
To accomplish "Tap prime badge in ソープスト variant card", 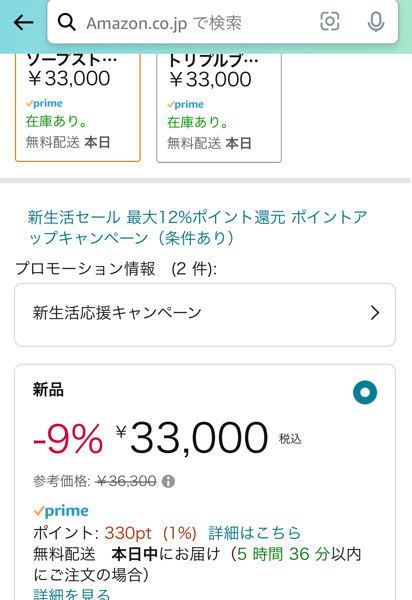I will pos(44,103).
